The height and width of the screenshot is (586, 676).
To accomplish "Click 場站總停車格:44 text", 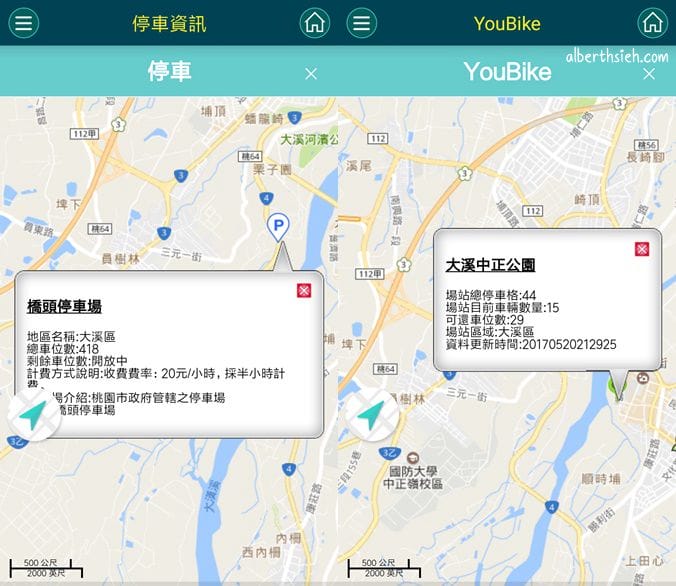I will coord(491,295).
